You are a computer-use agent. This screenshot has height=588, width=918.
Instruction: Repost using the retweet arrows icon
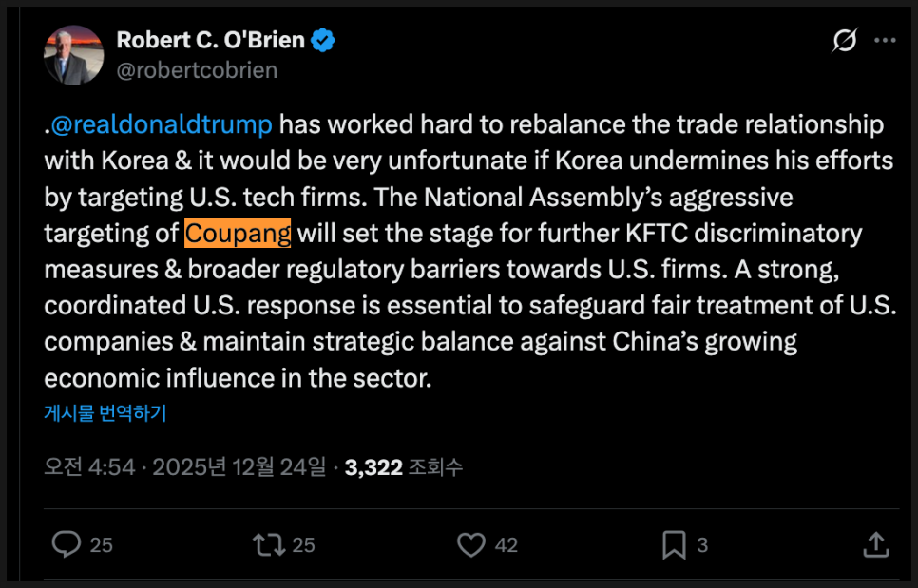(x=268, y=544)
